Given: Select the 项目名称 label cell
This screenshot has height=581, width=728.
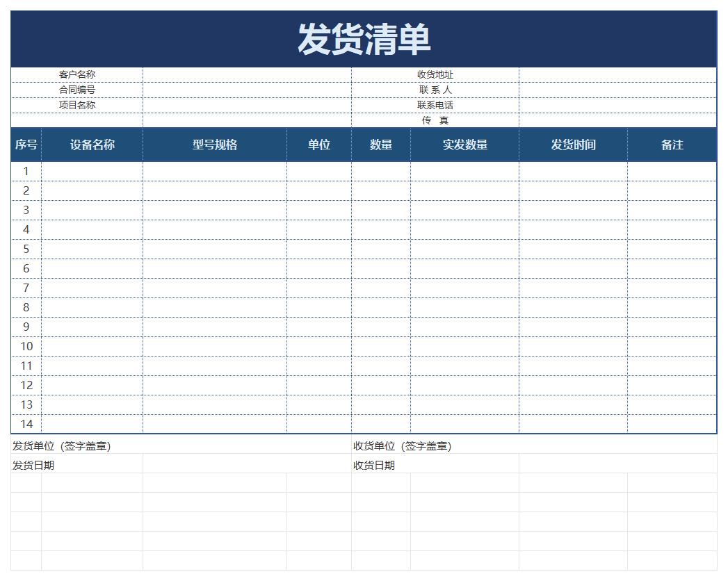Looking at the screenshot, I should (x=77, y=106).
